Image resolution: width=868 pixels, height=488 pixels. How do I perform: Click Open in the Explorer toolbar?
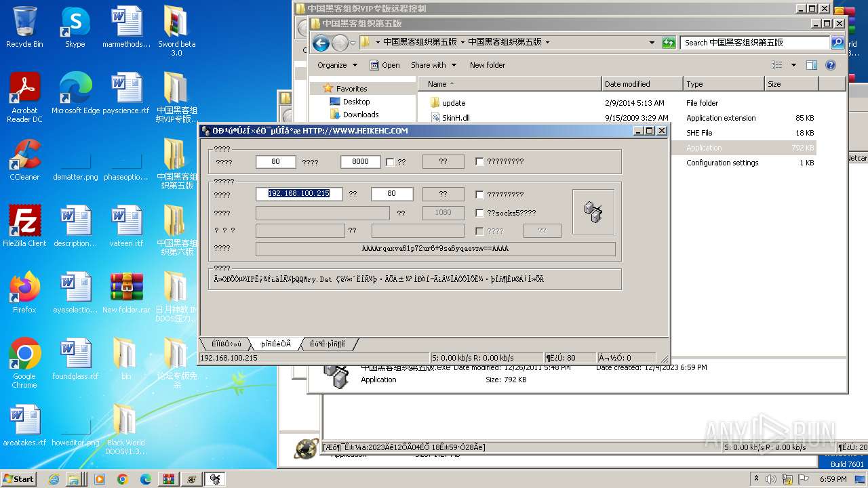coord(384,65)
